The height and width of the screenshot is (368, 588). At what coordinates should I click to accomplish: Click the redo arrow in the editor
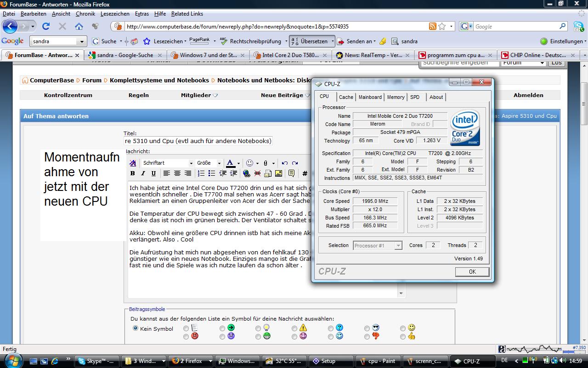pos(295,163)
